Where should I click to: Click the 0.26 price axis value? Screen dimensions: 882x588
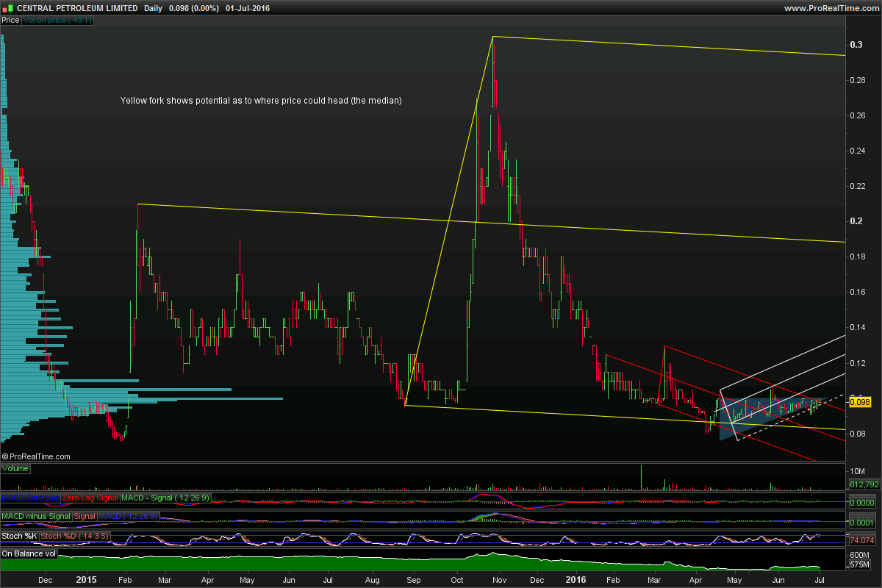pos(858,115)
